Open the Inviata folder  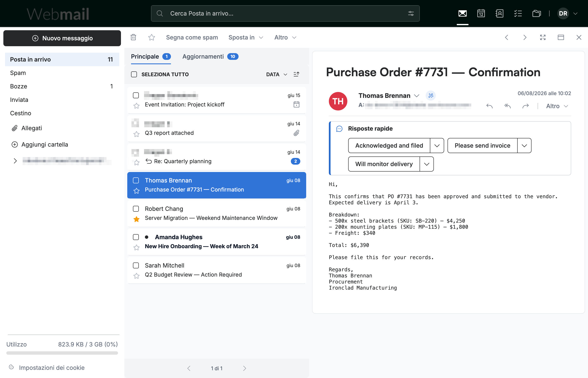[62, 100]
